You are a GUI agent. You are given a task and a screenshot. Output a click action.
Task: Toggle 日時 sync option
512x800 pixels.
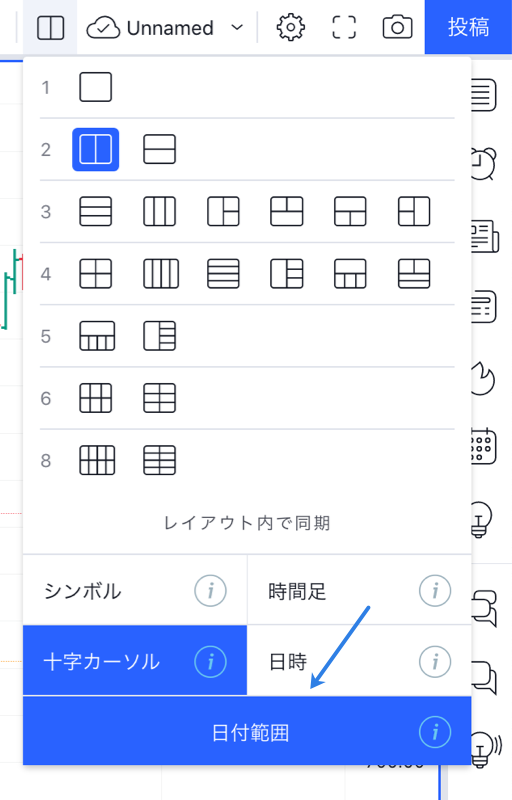pyautogui.click(x=359, y=661)
